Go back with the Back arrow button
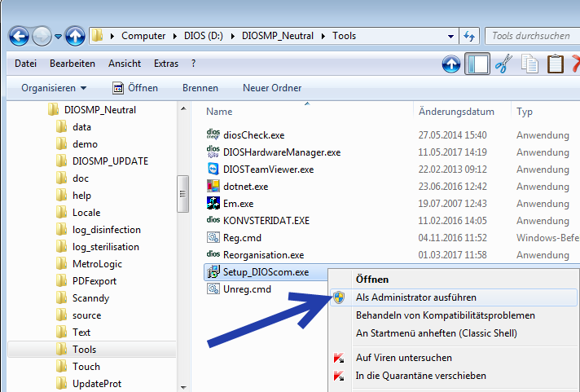 pos(19,37)
